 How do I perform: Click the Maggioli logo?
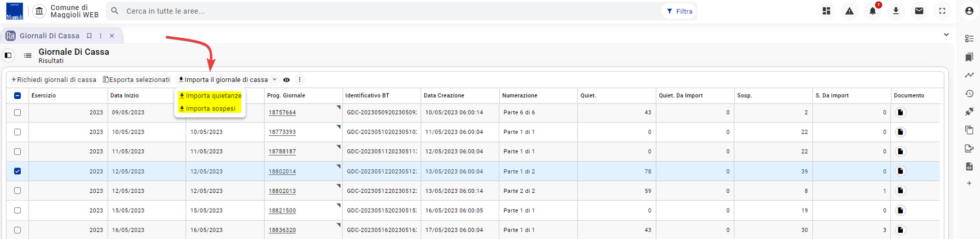[14, 11]
